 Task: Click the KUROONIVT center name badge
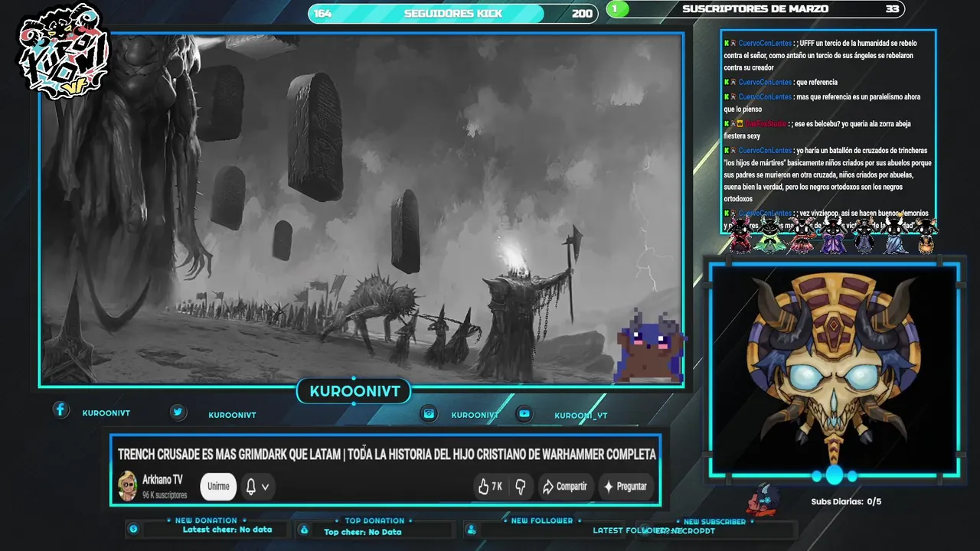pos(354,392)
